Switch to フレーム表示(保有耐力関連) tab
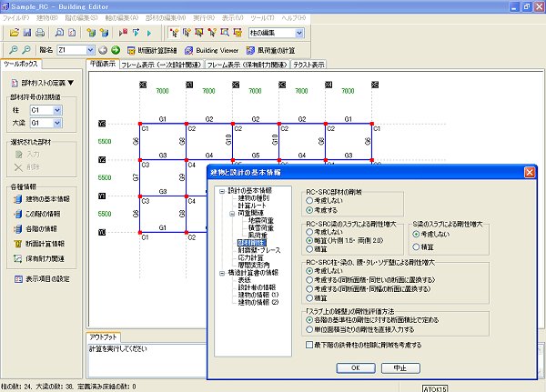 (248, 65)
